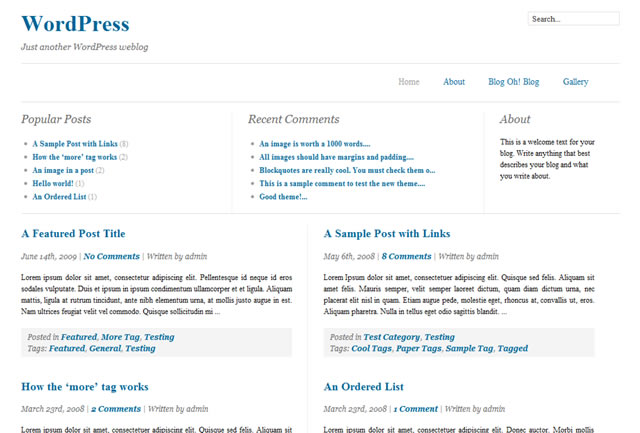Open the 'Sample Tag' tag
The image size is (640, 433).
pos(469,349)
